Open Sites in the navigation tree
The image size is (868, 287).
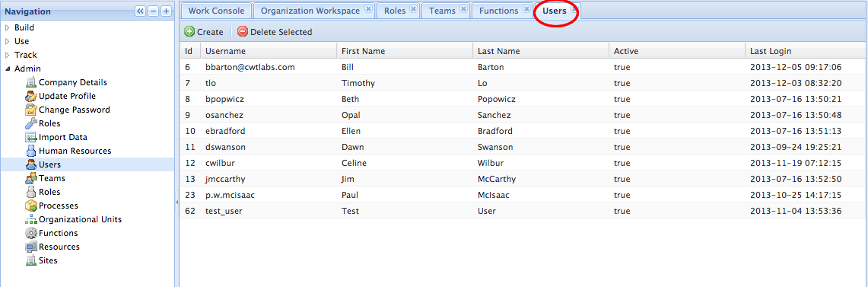[x=48, y=260]
